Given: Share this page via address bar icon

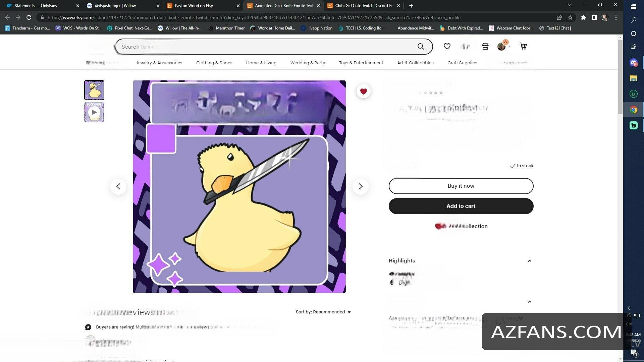Looking at the screenshot, I should (x=559, y=17).
